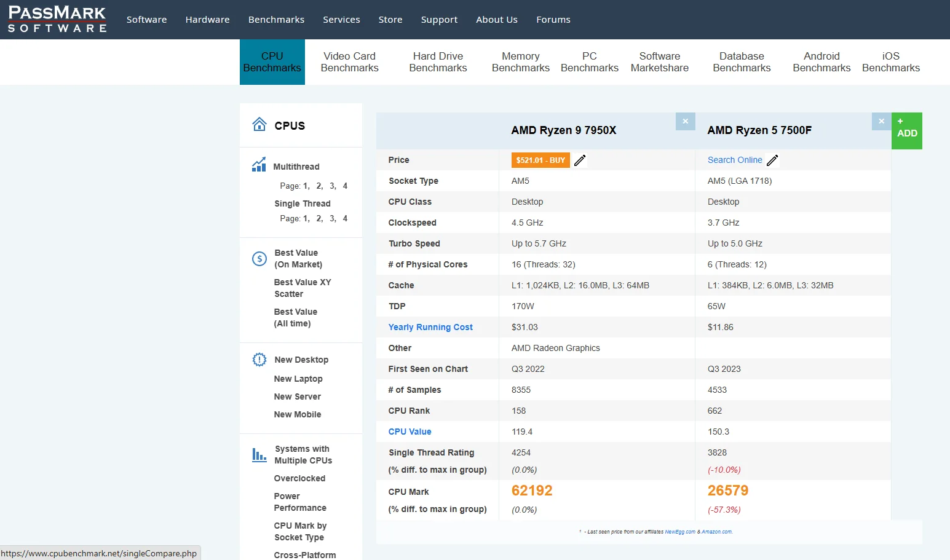Click the 3828 Single Thread Rating value

(x=717, y=452)
